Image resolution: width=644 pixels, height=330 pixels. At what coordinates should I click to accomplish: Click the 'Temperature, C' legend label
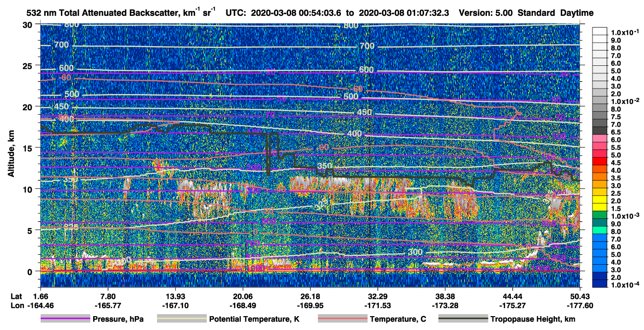(398, 320)
